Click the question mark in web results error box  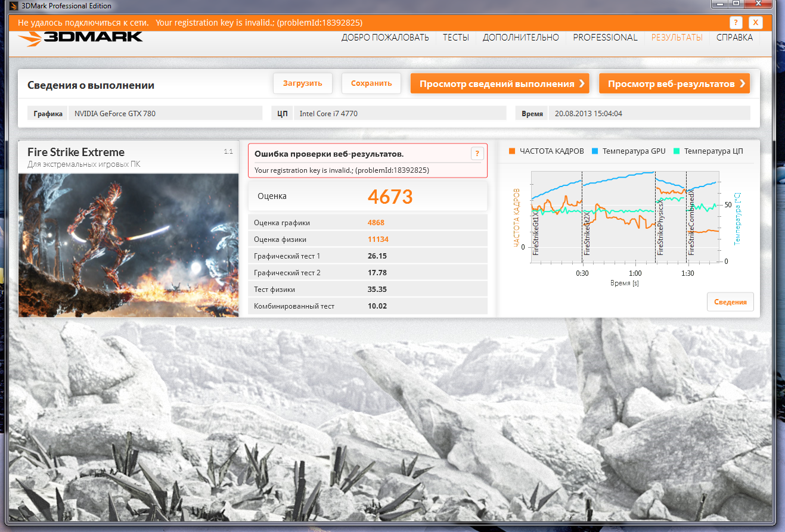[x=477, y=154]
